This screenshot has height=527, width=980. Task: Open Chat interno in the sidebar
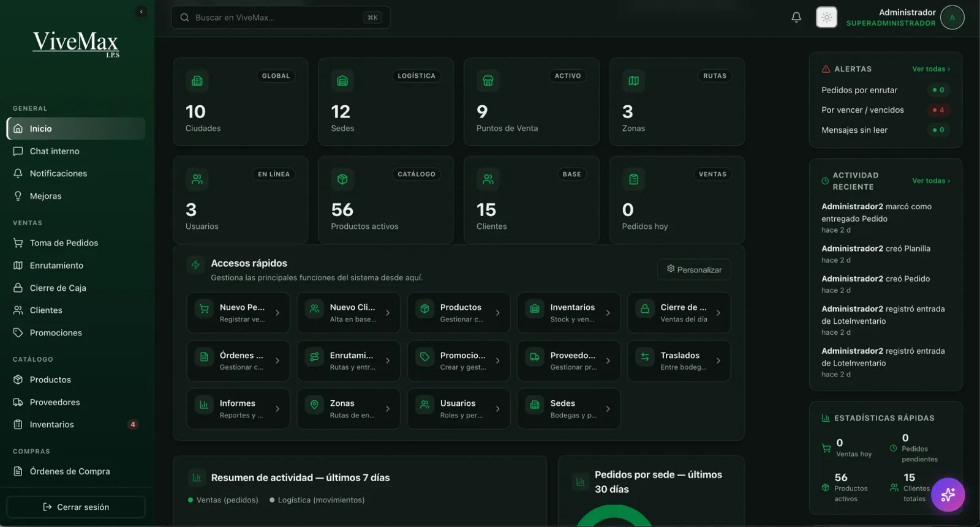click(76, 151)
